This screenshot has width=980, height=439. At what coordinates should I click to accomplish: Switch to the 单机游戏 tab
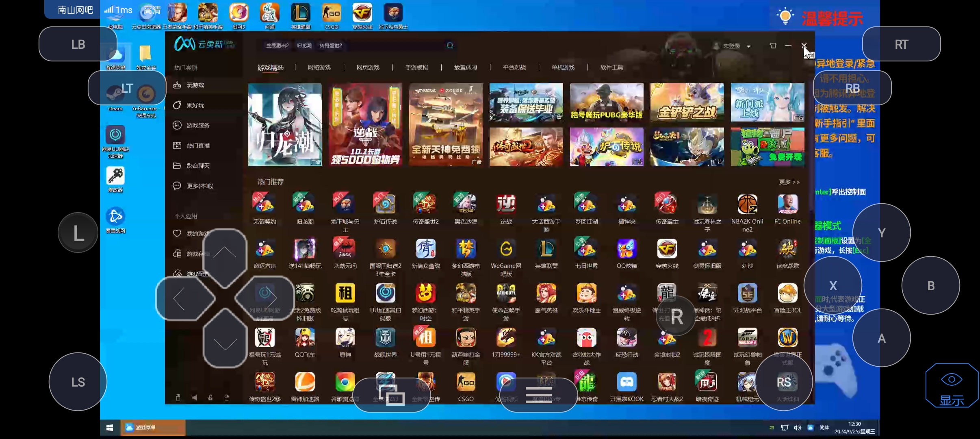563,67
